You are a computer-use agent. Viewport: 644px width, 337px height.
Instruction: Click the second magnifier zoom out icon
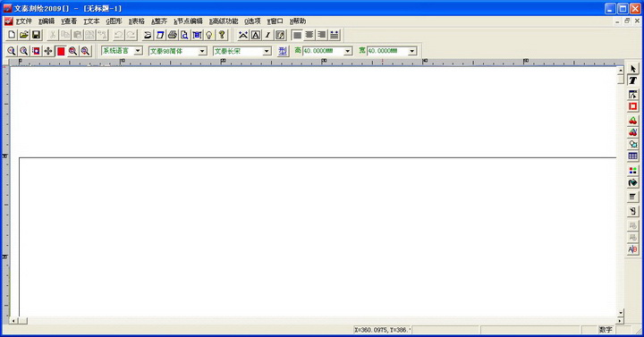(x=24, y=51)
